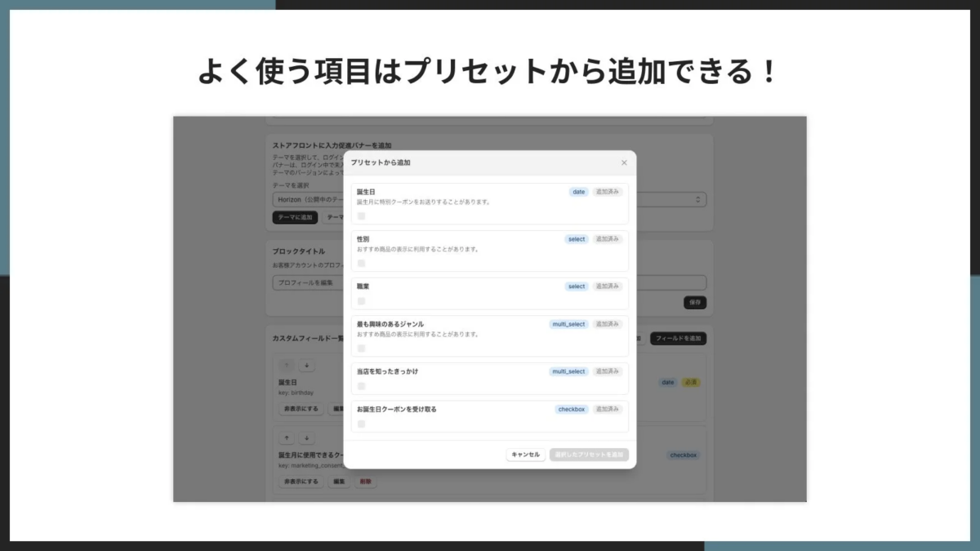The width and height of the screenshot is (980, 551).
Task: Click the date tag in 誕生日 preset
Action: pyautogui.click(x=579, y=192)
